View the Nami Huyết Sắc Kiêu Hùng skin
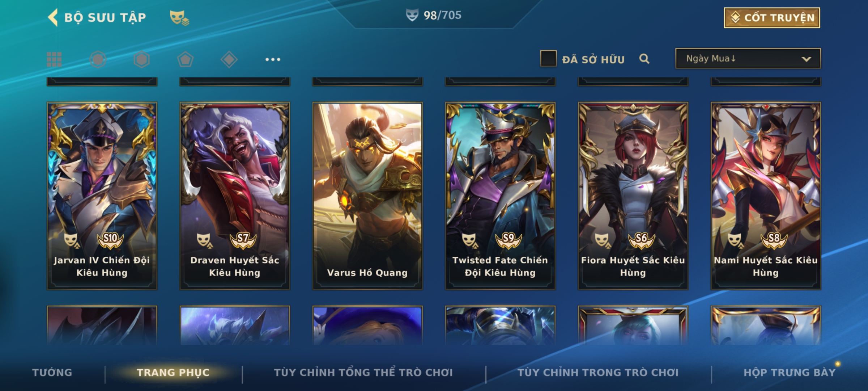The image size is (868, 391). [766, 195]
